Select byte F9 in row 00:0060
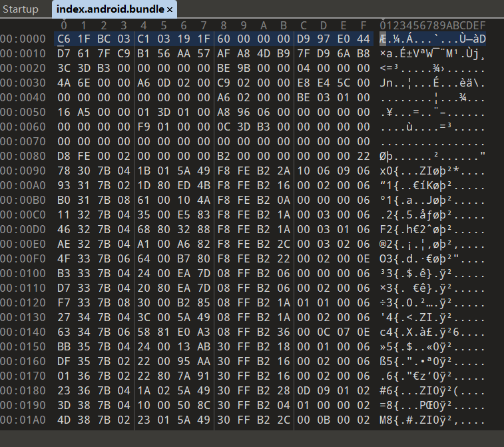The width and height of the screenshot is (504, 447). coord(144,127)
